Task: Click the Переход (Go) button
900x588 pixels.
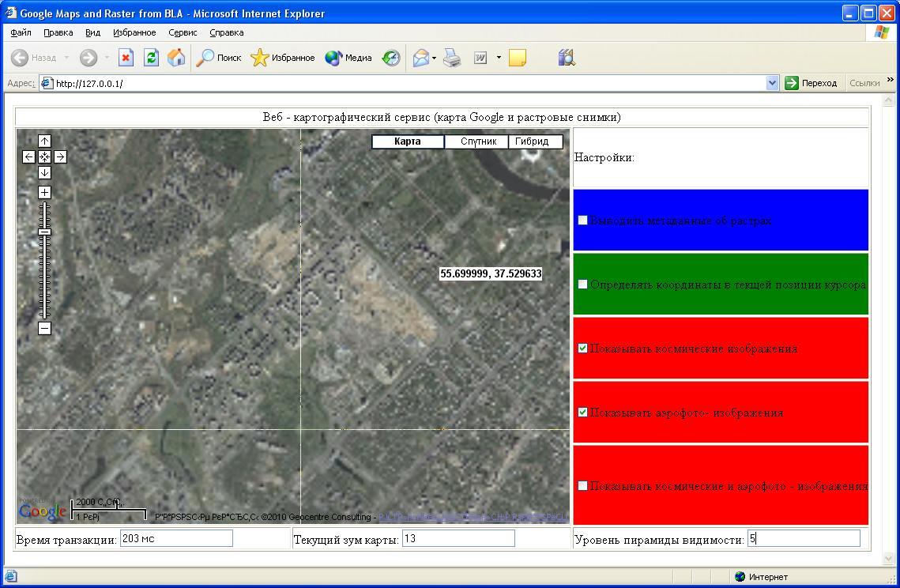Action: point(811,83)
